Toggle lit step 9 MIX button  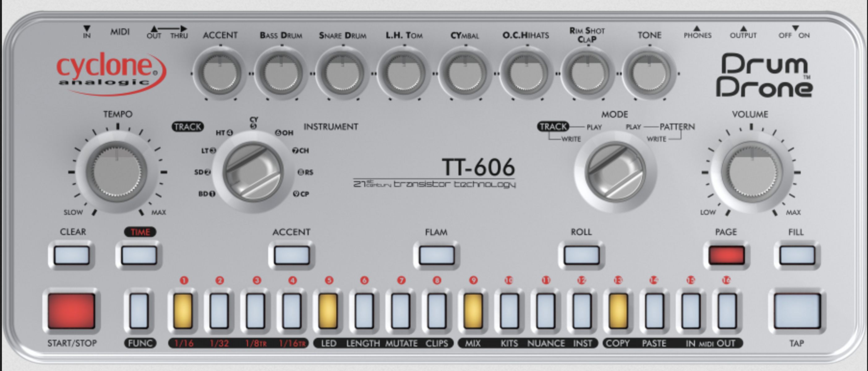click(x=473, y=311)
